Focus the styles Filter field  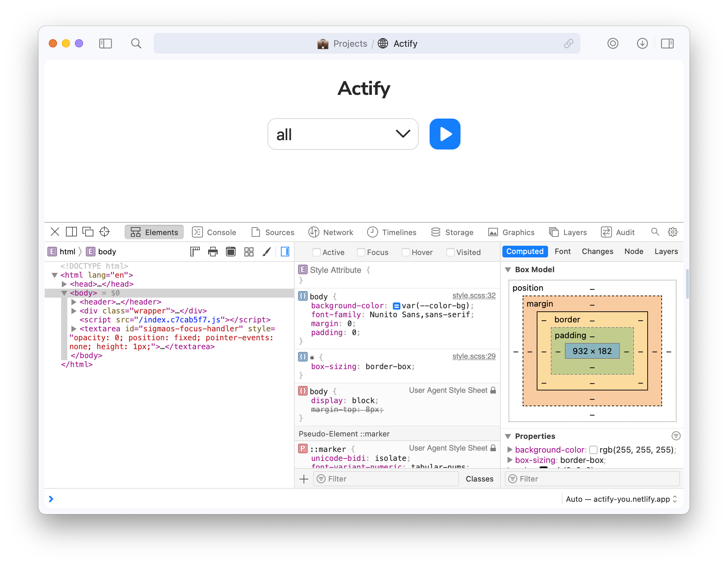coord(386,479)
